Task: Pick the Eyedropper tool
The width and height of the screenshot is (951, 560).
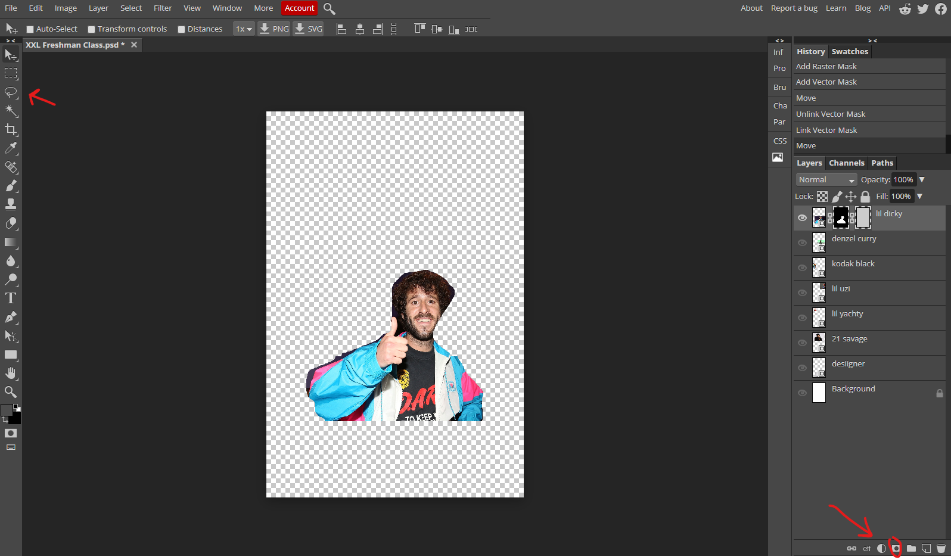Action: click(x=11, y=148)
